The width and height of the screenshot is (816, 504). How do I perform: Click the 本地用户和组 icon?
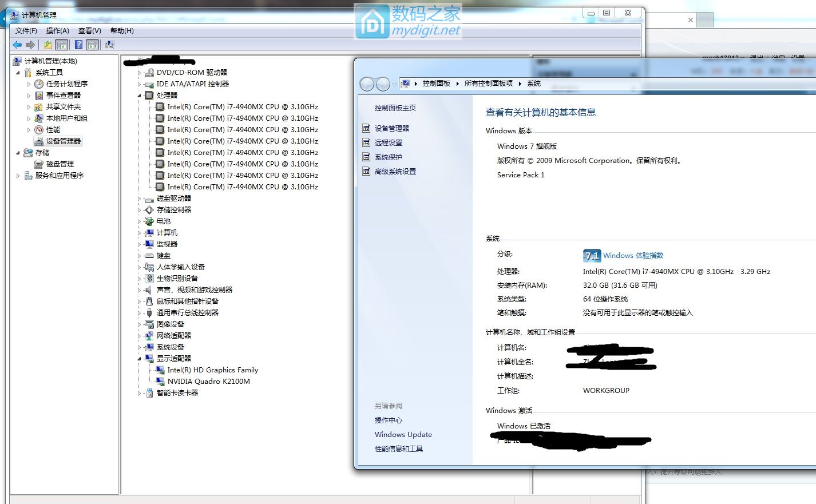tap(39, 118)
